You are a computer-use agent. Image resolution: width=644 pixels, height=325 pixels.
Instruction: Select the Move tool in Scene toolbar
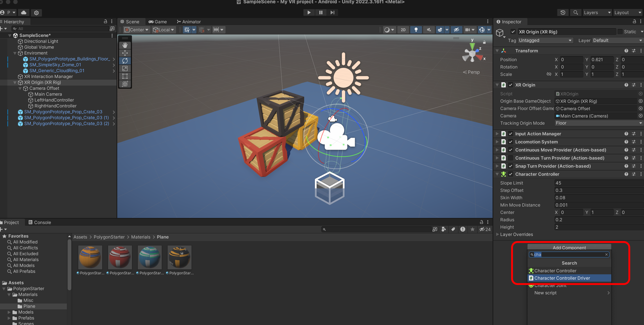point(125,53)
